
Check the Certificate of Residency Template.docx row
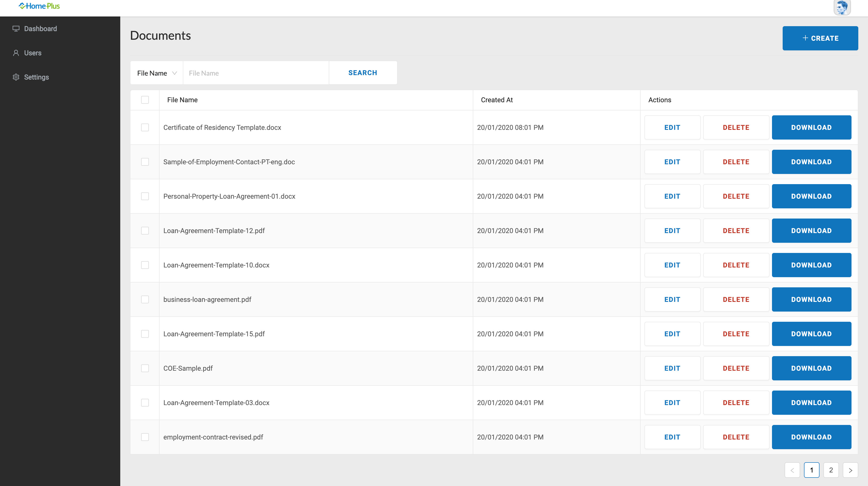pyautogui.click(x=145, y=127)
